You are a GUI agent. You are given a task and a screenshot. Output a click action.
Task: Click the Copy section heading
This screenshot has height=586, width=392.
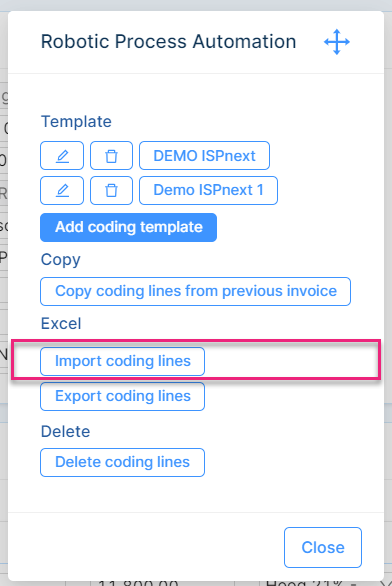click(x=61, y=260)
